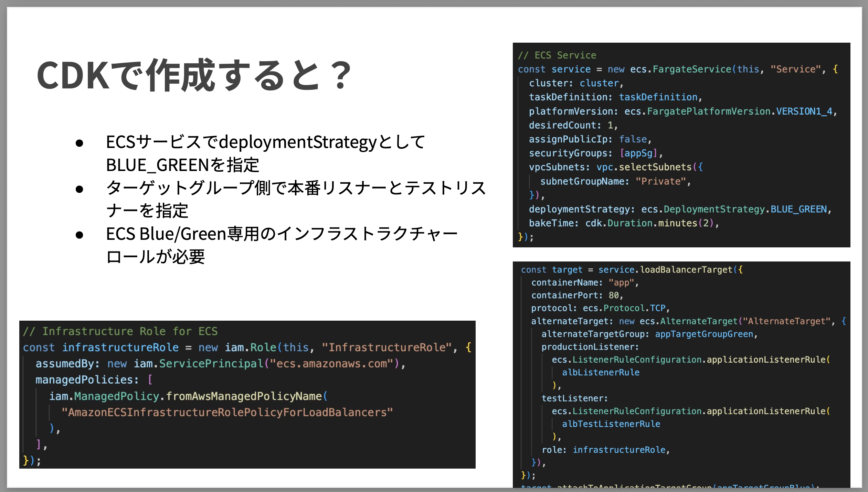
Task: Click the slide title 'CDKで作成すると？'
Action: point(194,75)
